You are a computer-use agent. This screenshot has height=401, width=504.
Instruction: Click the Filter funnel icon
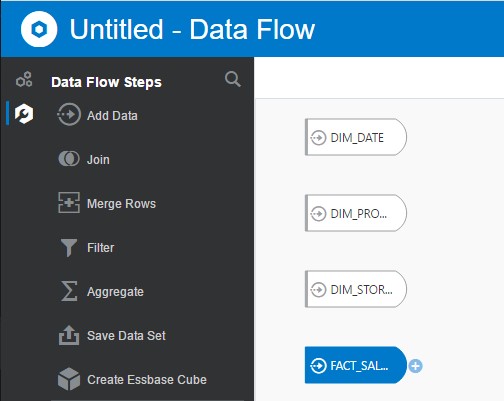(69, 247)
